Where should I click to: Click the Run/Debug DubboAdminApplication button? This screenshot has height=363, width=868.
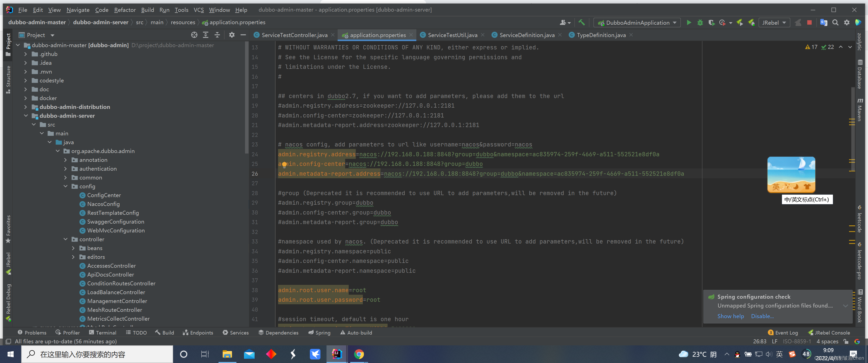[x=688, y=23]
